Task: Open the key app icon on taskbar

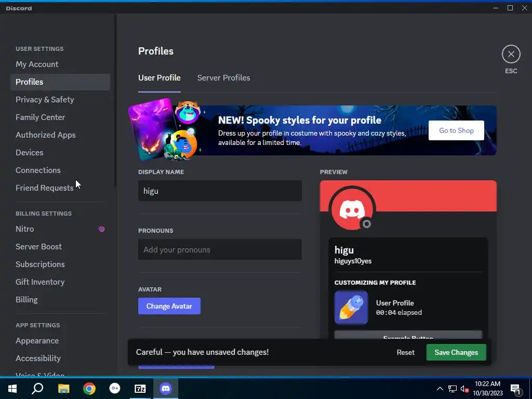Action: 115,389
